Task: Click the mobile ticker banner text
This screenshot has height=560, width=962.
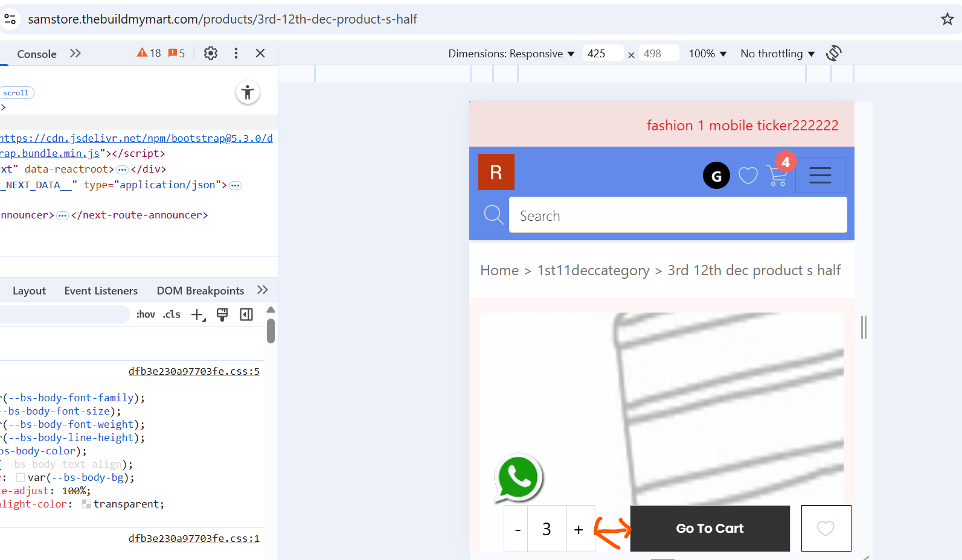Action: pos(743,126)
